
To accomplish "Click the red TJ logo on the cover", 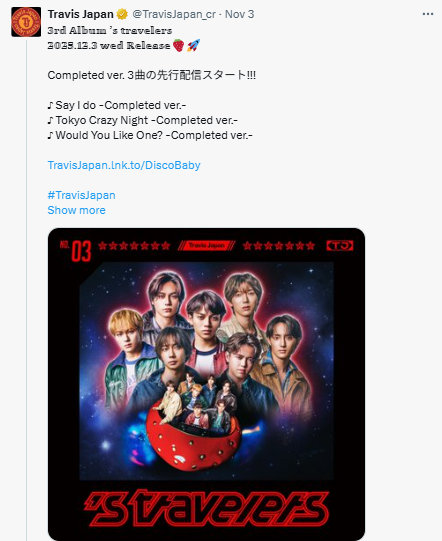I will pos(340,245).
